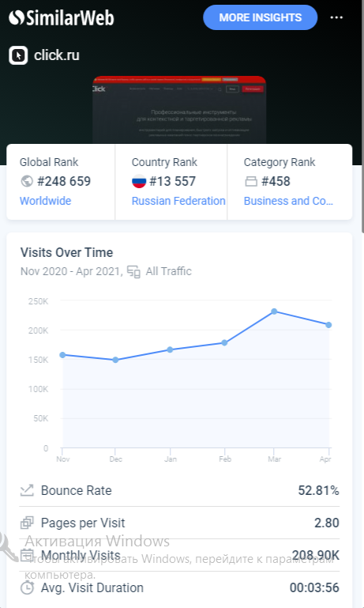Click the Visits Over Time heading
The width and height of the screenshot is (364, 608).
66,252
